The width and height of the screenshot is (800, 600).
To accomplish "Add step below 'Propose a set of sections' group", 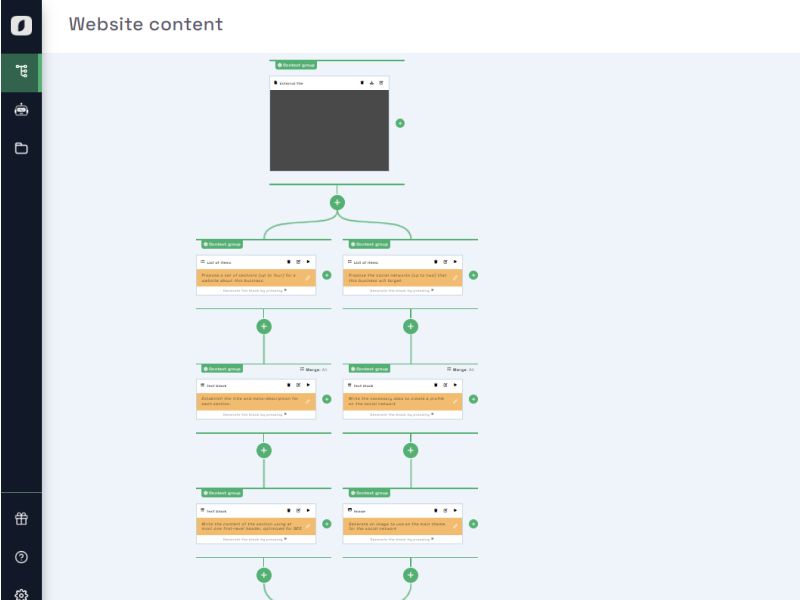I will (x=264, y=326).
